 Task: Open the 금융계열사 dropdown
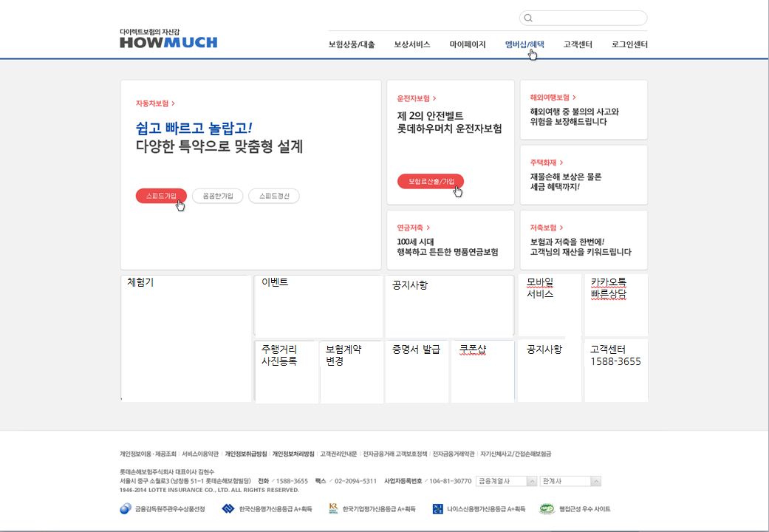click(x=506, y=482)
